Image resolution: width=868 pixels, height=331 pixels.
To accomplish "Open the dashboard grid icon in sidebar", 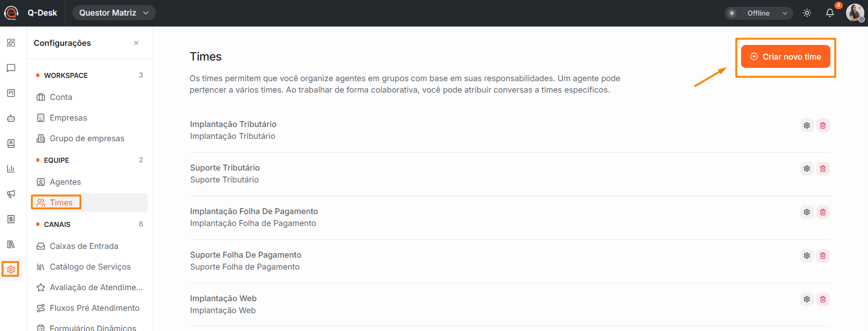I will click(x=11, y=43).
